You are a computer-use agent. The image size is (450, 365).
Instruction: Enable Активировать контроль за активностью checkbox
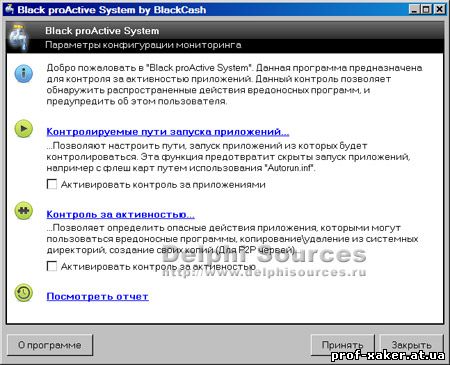click(x=52, y=266)
